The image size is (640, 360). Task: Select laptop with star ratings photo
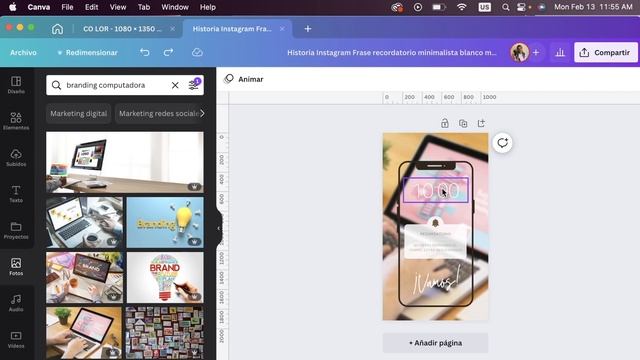point(84,222)
